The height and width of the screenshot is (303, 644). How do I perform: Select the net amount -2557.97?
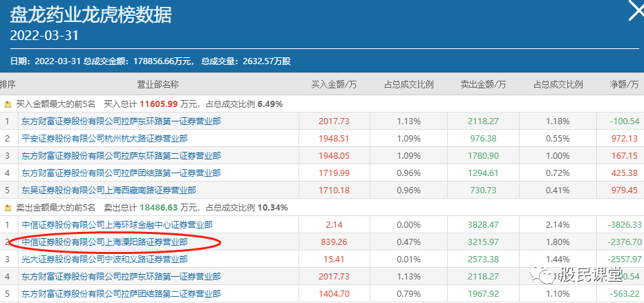tap(624, 259)
